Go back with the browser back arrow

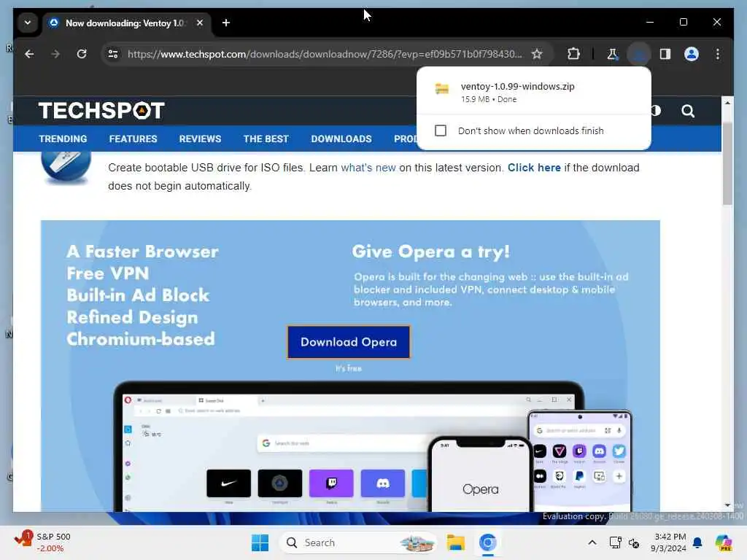29,54
